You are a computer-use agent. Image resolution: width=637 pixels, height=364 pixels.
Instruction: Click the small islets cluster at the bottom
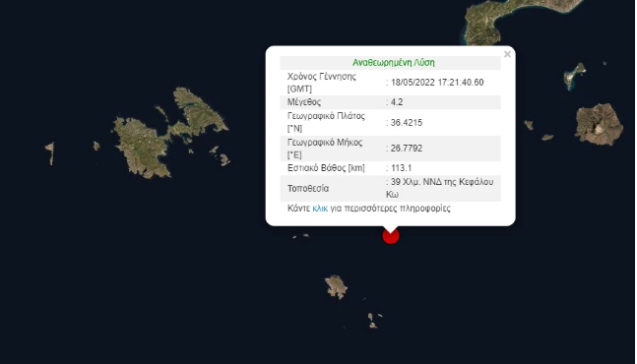tap(374, 320)
